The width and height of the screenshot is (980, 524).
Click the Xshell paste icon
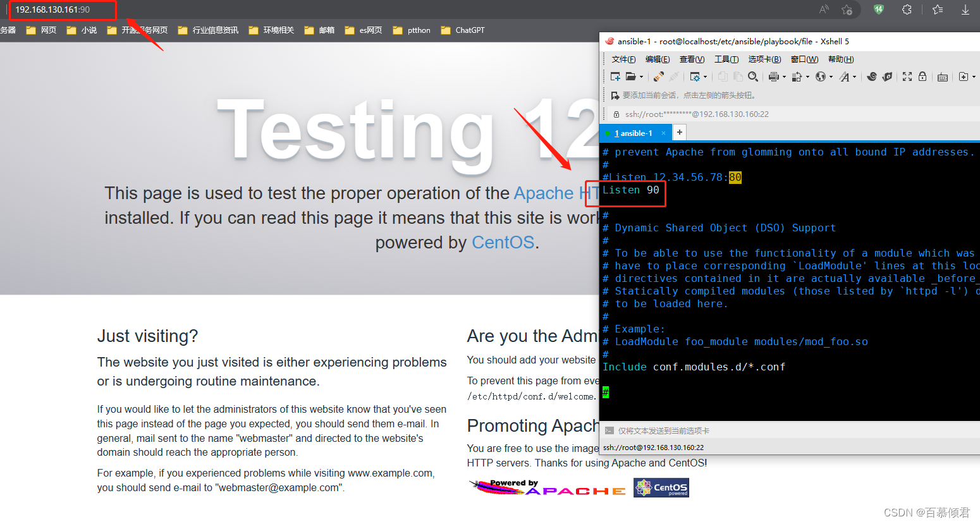click(x=738, y=76)
